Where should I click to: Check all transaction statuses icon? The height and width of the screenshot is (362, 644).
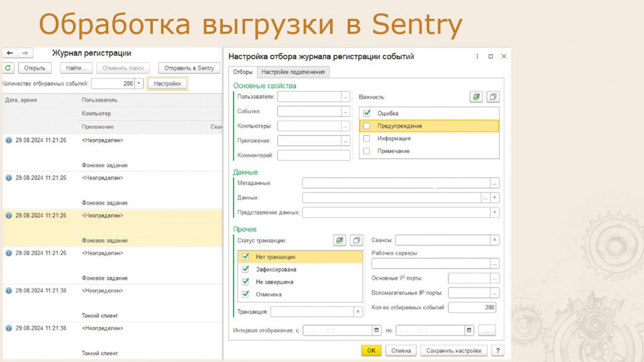tap(340, 240)
